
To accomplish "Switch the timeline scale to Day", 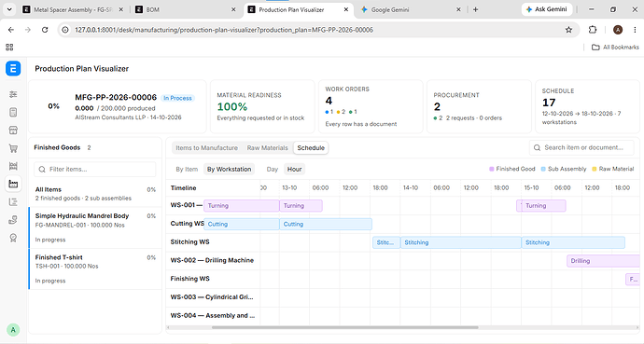I will [273, 170].
